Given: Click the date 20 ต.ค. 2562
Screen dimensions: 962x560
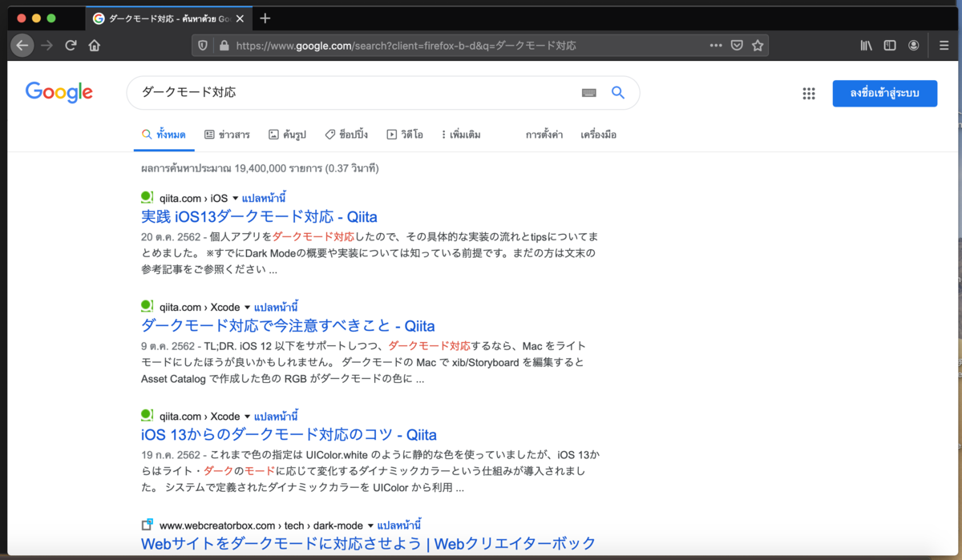Looking at the screenshot, I should [x=170, y=237].
